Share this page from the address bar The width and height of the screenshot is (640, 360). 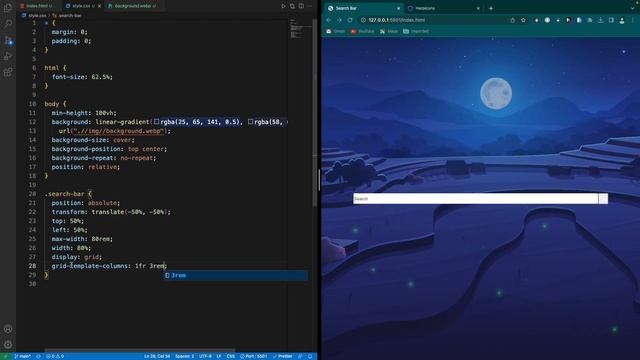513,20
